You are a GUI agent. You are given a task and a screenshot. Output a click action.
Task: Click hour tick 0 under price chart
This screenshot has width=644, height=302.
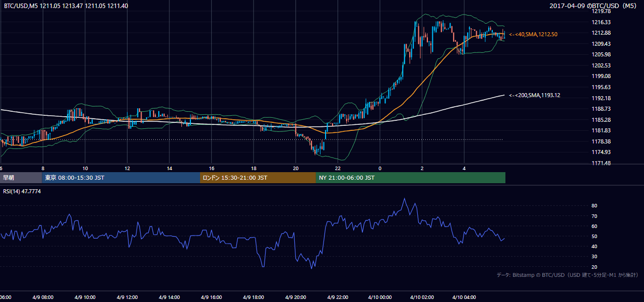coord(380,168)
